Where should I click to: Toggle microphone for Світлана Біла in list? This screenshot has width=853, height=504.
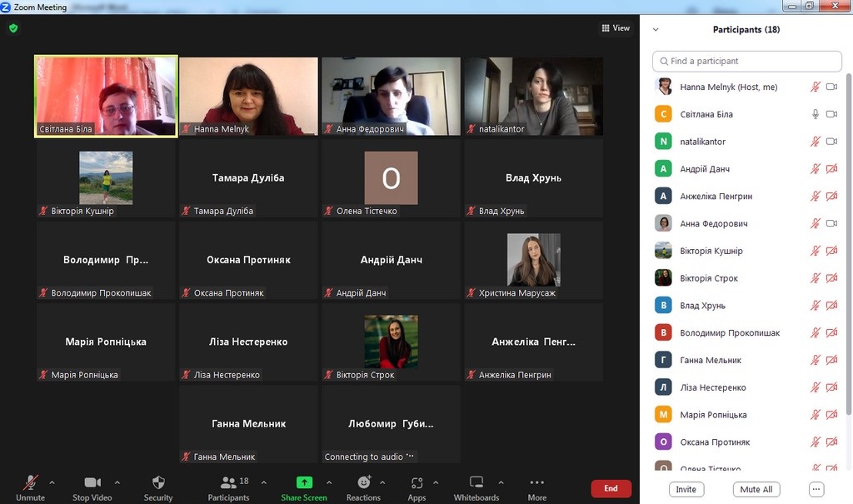click(816, 114)
